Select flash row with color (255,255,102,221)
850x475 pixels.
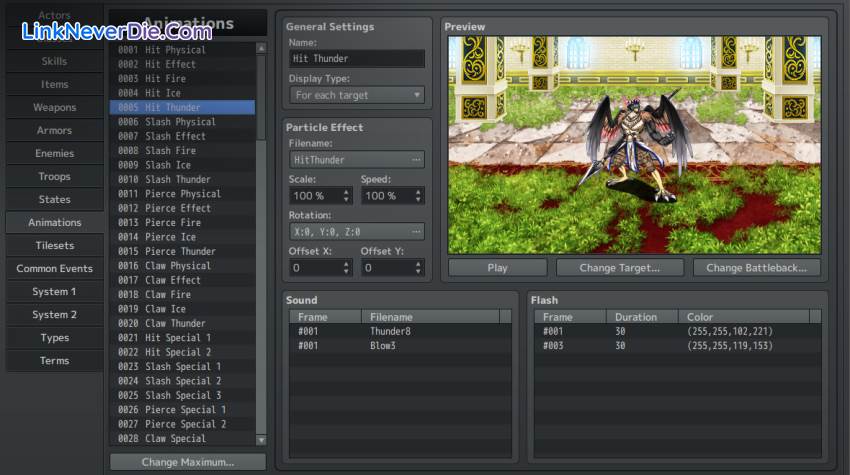pos(680,331)
